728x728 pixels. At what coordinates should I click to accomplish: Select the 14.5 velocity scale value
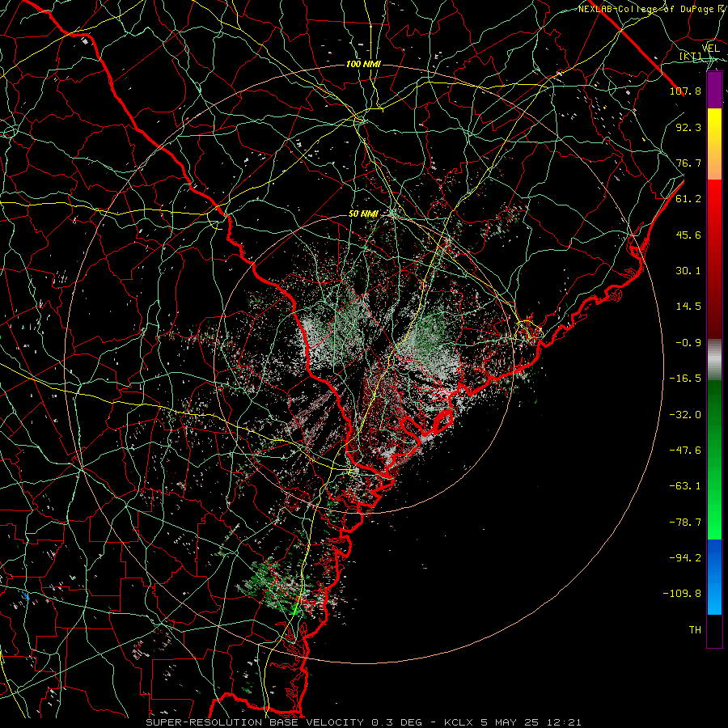coord(688,307)
